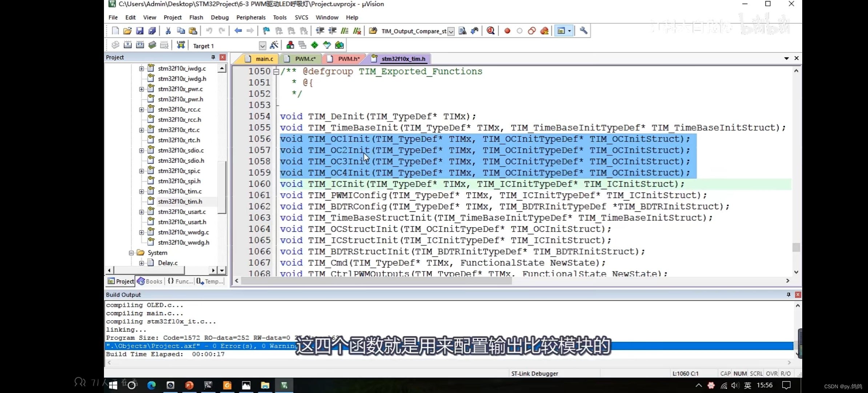The width and height of the screenshot is (868, 393).
Task: Close the active editor tab X
Action: coord(796,58)
